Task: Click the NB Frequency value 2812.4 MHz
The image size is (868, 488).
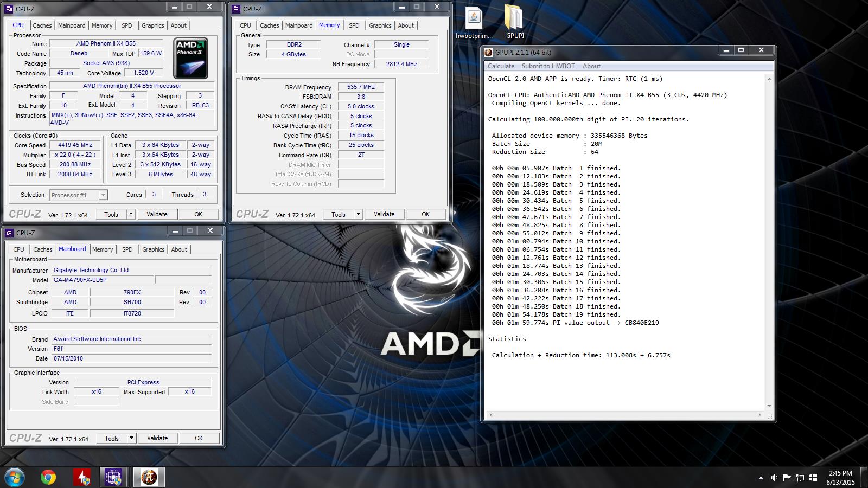Action: (401, 64)
